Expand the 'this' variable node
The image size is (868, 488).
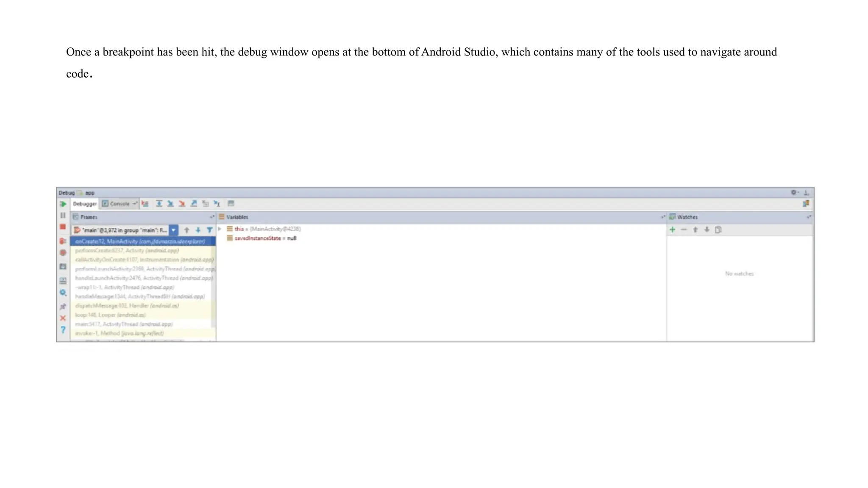(x=220, y=229)
